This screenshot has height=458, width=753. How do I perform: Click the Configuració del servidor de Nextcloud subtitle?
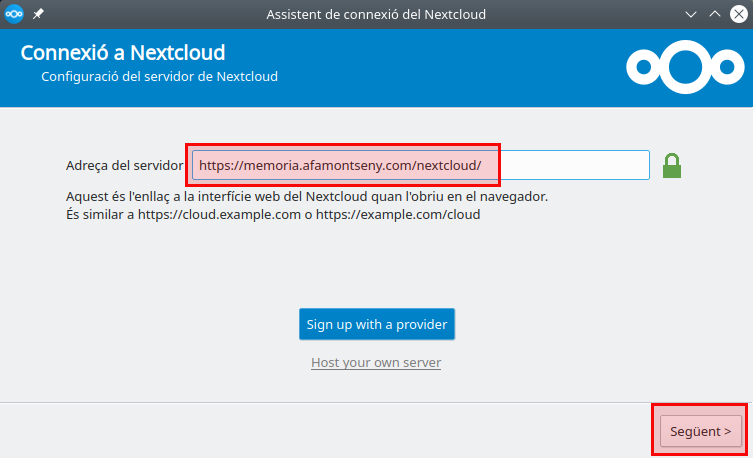pos(159,76)
